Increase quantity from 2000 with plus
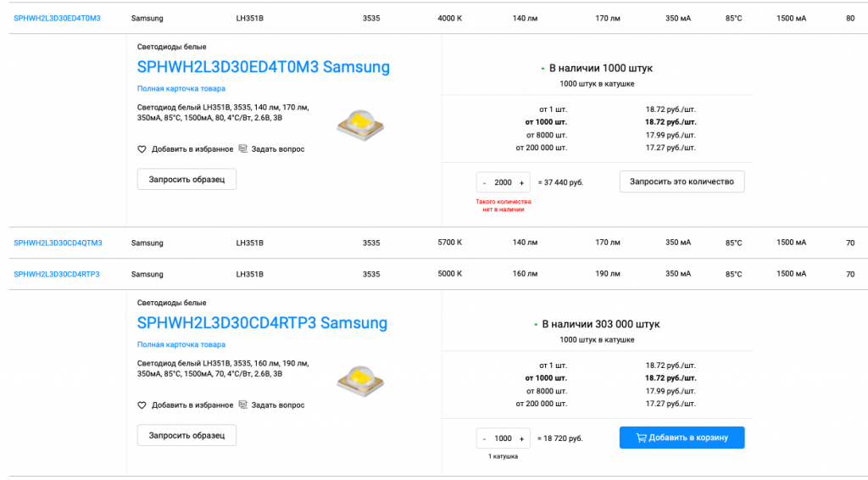868x480 pixels. [521, 182]
